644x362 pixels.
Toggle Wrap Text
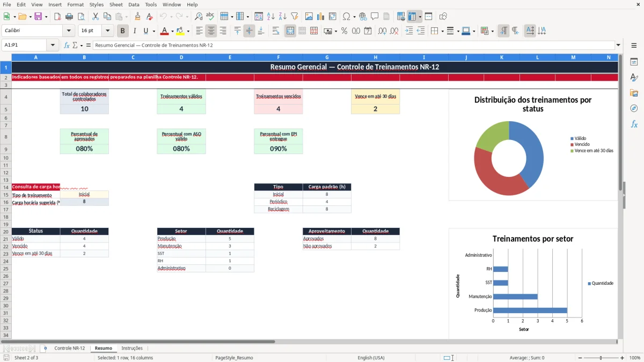276,31
